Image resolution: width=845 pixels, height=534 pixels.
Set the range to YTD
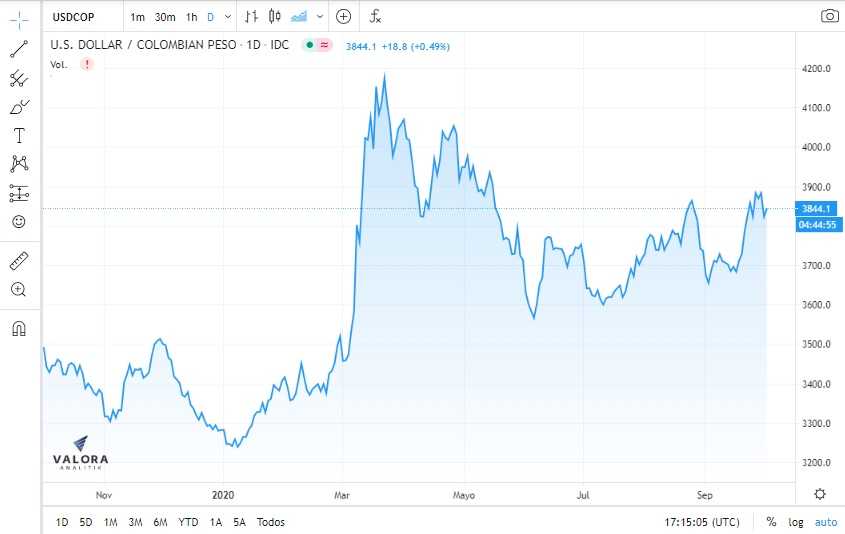click(x=188, y=522)
